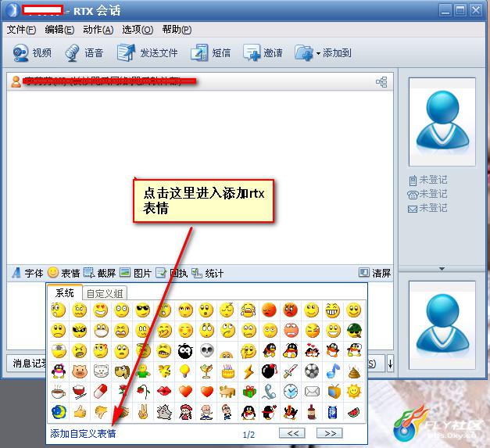490x448 pixels.
Task: Insert the wilted rose emoticon
Action: click(x=144, y=392)
